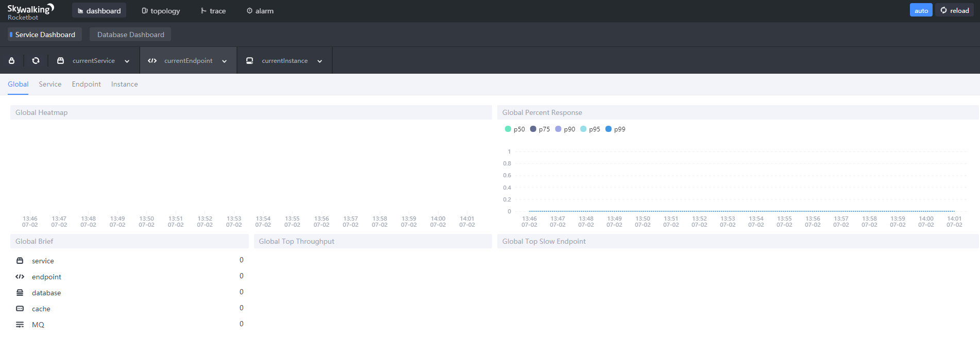
Task: Switch to the Endpoint tab
Action: pos(86,84)
